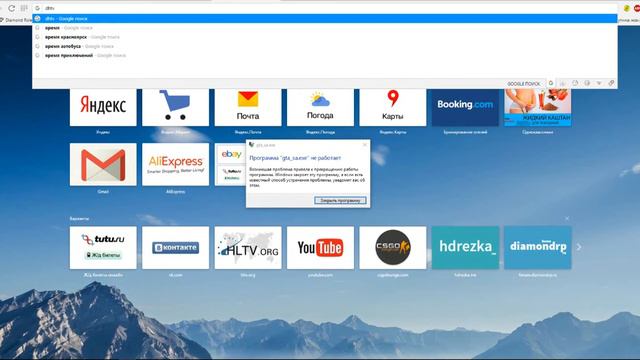
Task: Close the gta_sa.exe error dialog with X
Action: click(364, 145)
